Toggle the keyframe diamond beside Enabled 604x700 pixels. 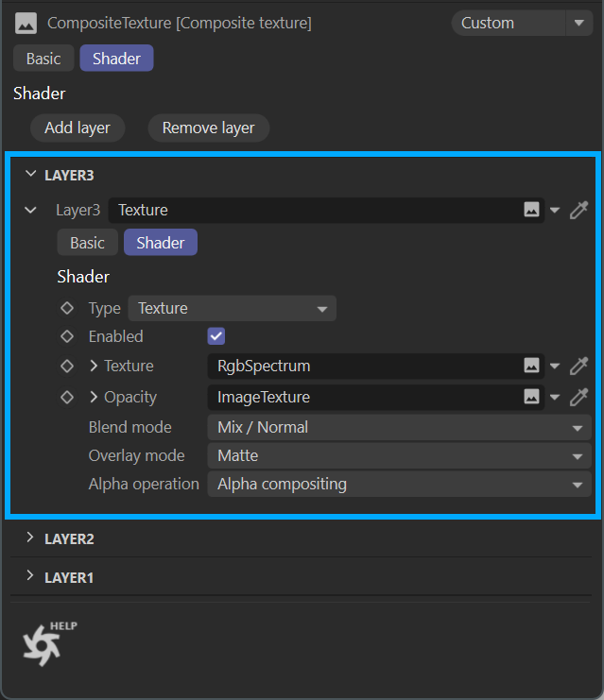click(x=66, y=336)
